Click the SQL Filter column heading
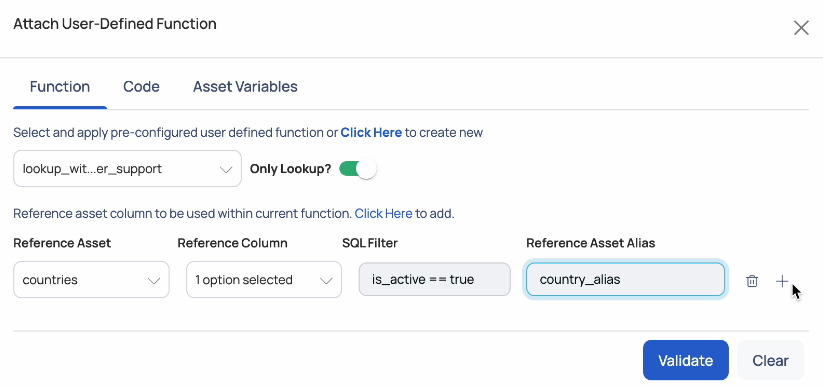Image resolution: width=823 pixels, height=387 pixels. click(x=370, y=243)
